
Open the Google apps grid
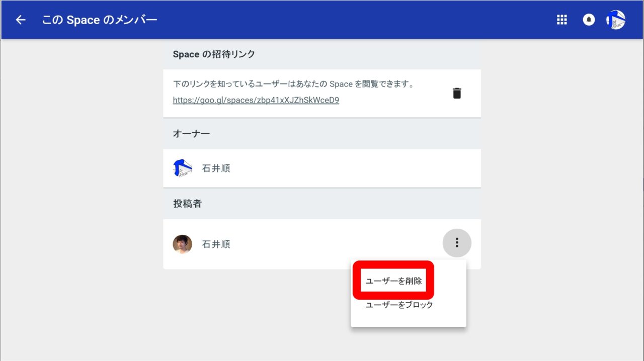tap(562, 20)
